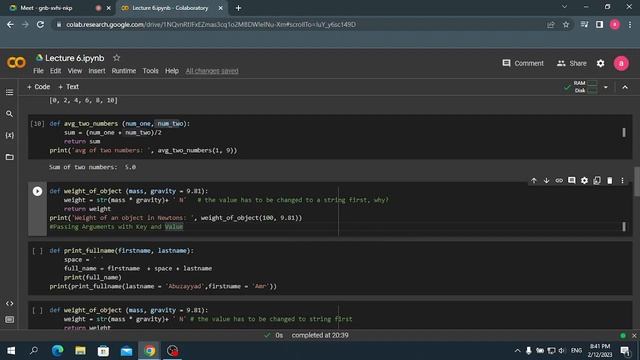This screenshot has height=360, width=640.
Task: Open find and replace sidebar
Action: pos(9,114)
